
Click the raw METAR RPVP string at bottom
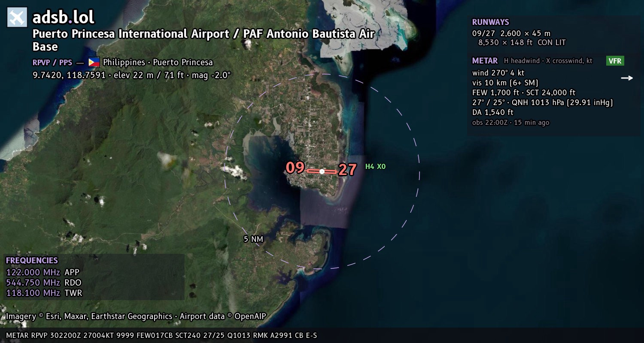[161, 335]
